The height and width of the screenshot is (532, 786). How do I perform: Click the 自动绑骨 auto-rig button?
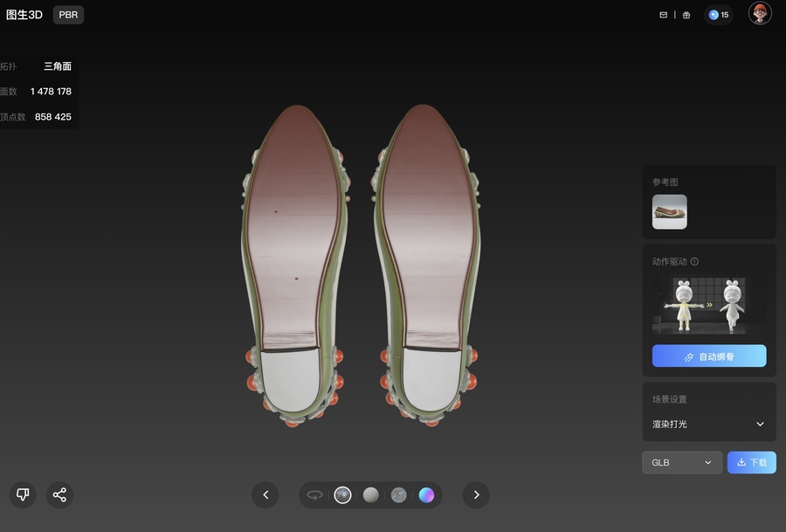tap(708, 356)
